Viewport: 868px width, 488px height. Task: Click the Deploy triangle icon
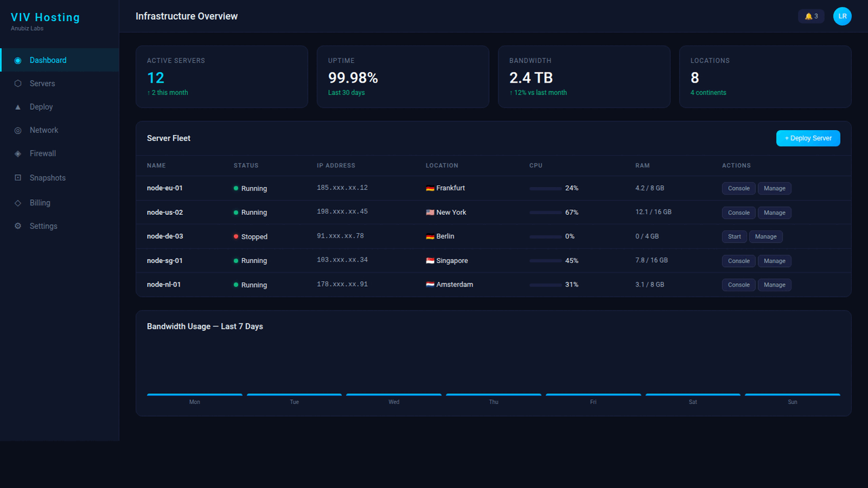point(18,106)
